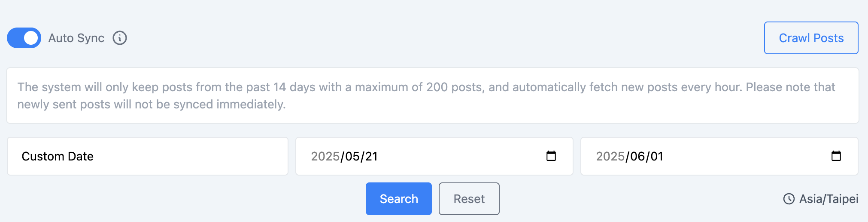868x222 pixels.
Task: Select the year in the 2025/06/01 field
Action: click(610, 156)
